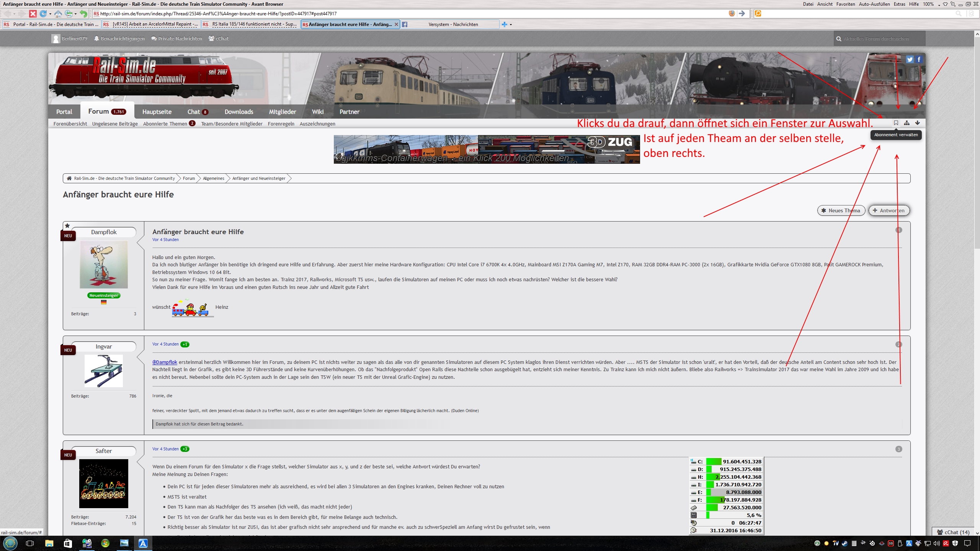Open cChat (14) panel at bottom
The image size is (980, 551).
point(953,532)
